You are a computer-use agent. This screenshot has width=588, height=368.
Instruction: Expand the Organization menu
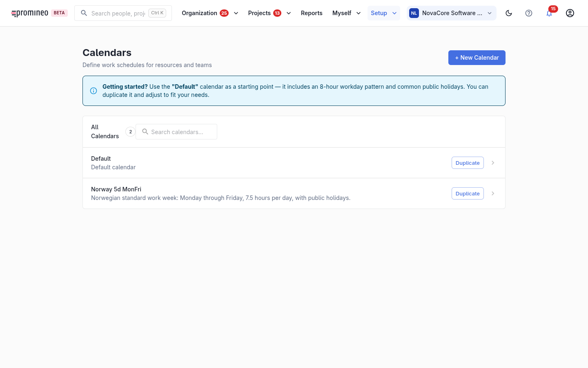click(210, 13)
